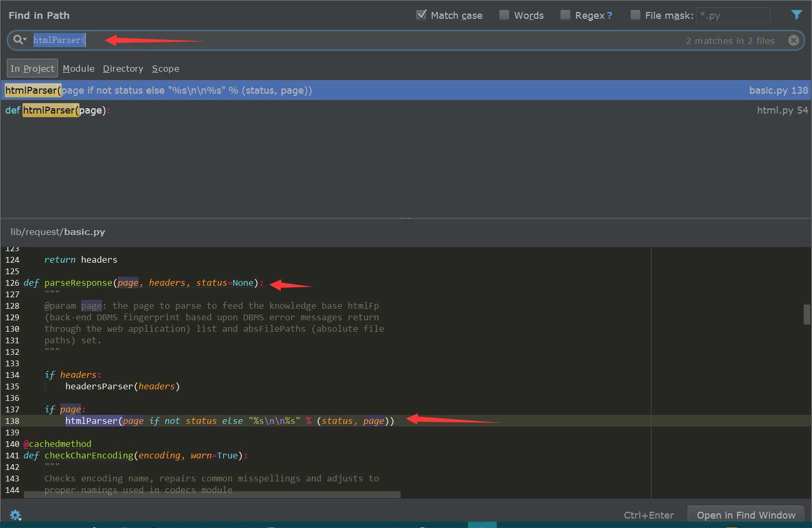Open the filter search options funnel icon
The image size is (812, 528).
click(796, 15)
